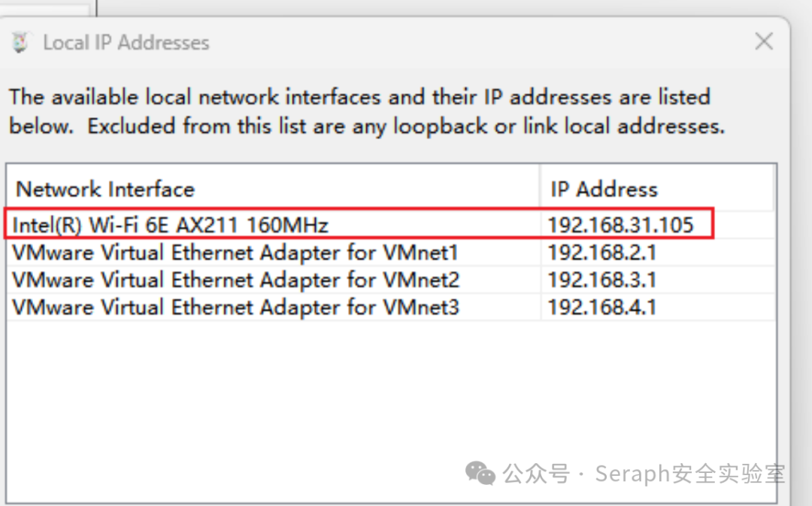Click the 192.168.31.105 address cell
Image resolution: width=812 pixels, height=506 pixels.
click(x=620, y=225)
